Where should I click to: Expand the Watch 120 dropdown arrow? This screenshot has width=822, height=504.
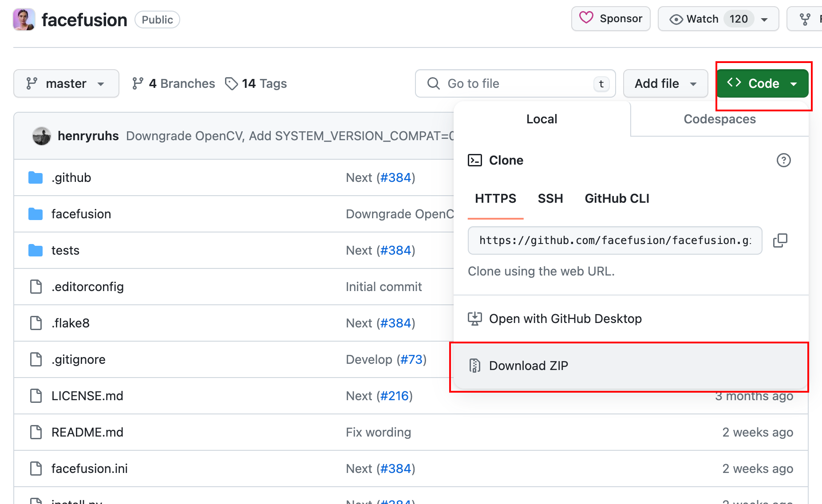click(764, 19)
